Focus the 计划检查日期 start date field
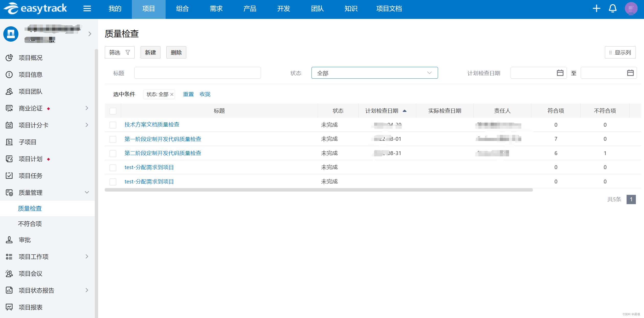Screen dimensions: 644x318 [538, 73]
